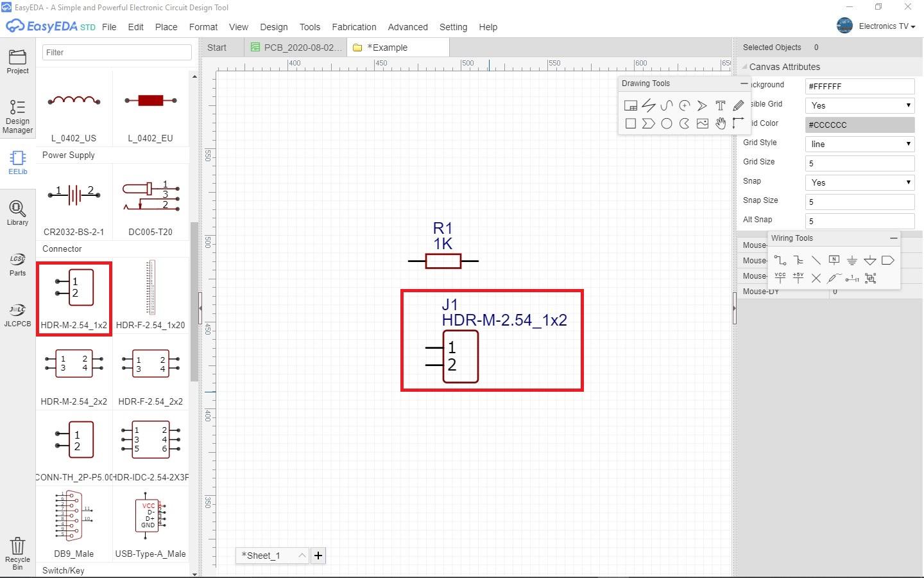Image resolution: width=924 pixels, height=578 pixels.
Task: Open the Design Manager panel
Action: coord(17,117)
